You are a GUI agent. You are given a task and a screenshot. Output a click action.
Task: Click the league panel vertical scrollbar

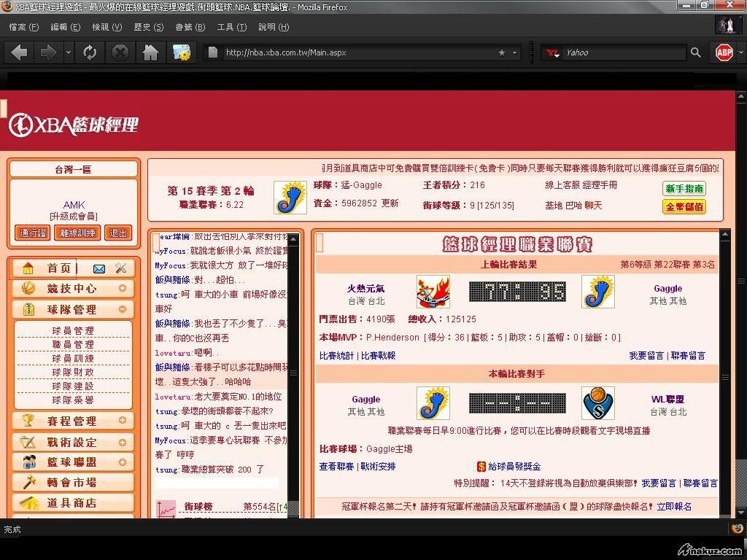(725, 374)
